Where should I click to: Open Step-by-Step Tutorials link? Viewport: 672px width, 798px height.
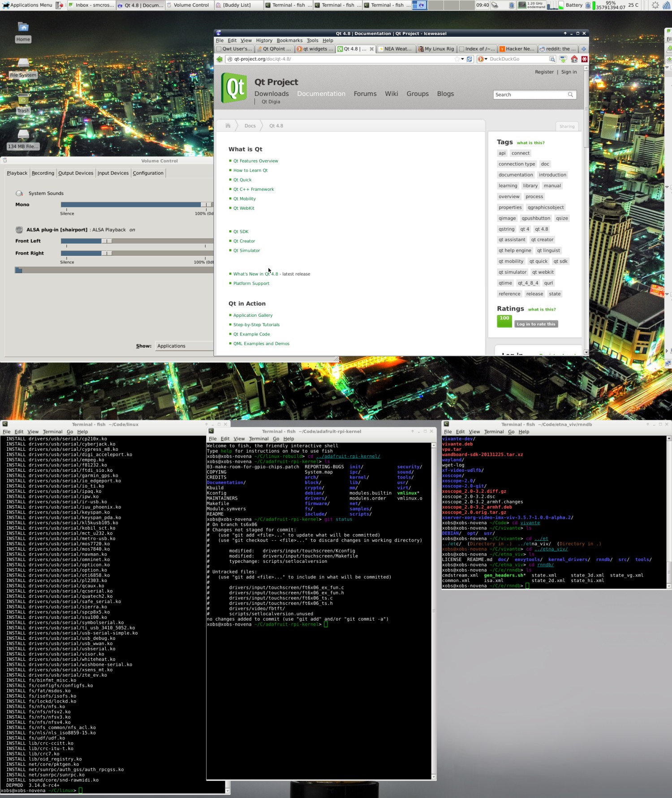point(256,325)
